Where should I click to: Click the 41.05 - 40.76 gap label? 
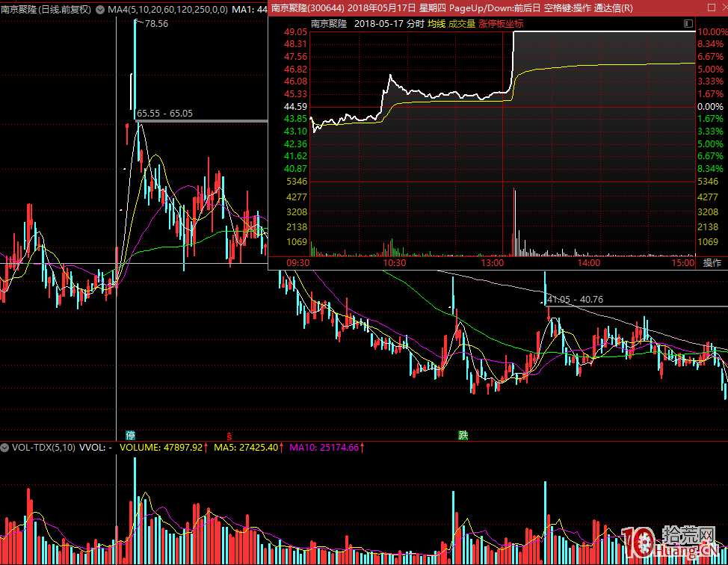pyautogui.click(x=575, y=300)
